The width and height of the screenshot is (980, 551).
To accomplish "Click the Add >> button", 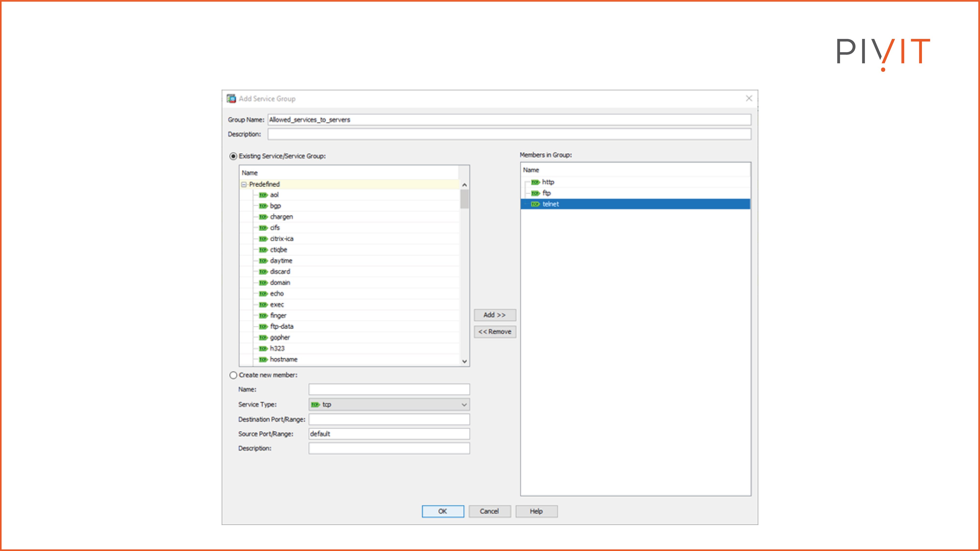I will [x=495, y=315].
